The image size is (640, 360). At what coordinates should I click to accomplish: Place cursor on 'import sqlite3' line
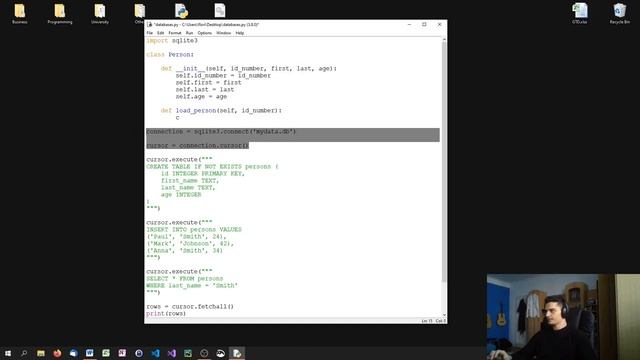[172, 40]
